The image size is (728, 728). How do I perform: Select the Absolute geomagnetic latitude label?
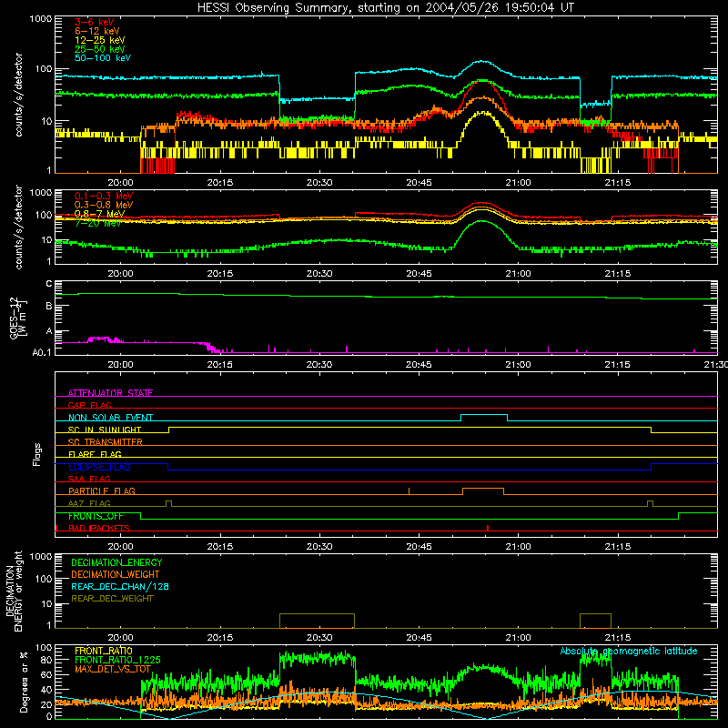coord(629,652)
